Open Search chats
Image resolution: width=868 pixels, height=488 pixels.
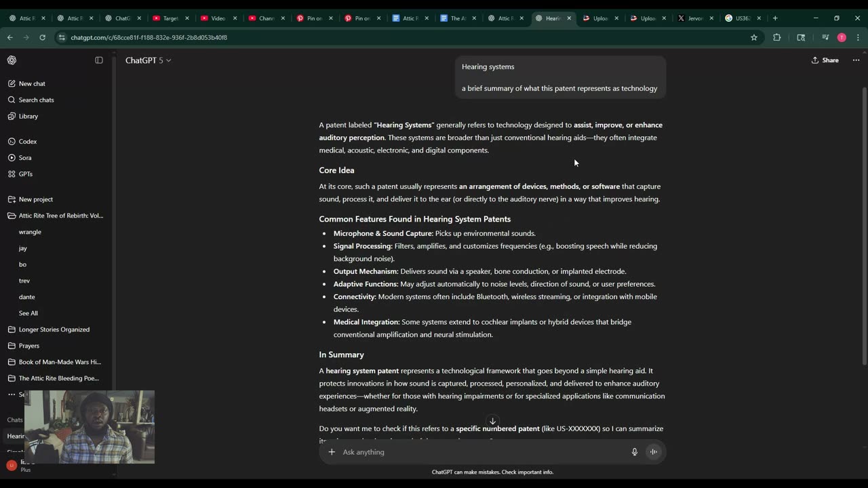(x=36, y=100)
